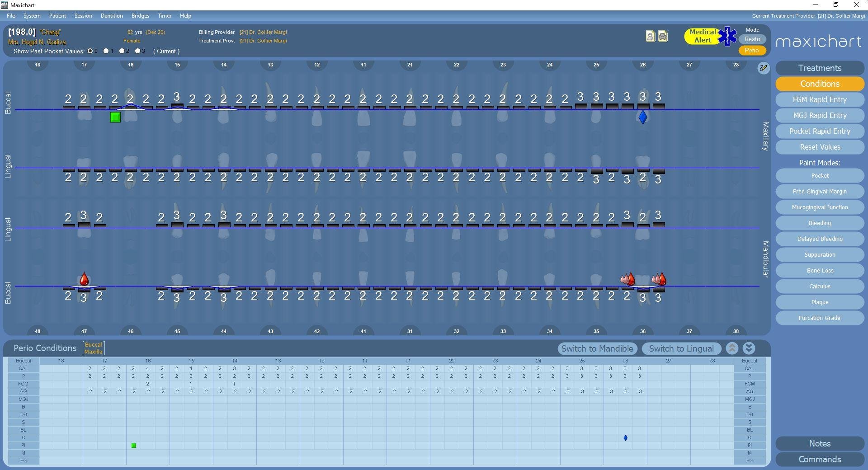
Task: Switch mode toggle to Resto
Action: (x=752, y=39)
